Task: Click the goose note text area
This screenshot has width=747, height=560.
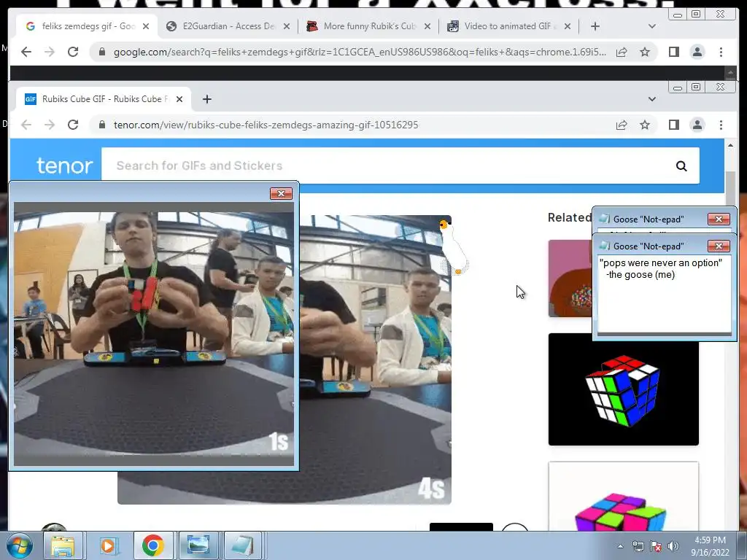Action: tap(664, 295)
